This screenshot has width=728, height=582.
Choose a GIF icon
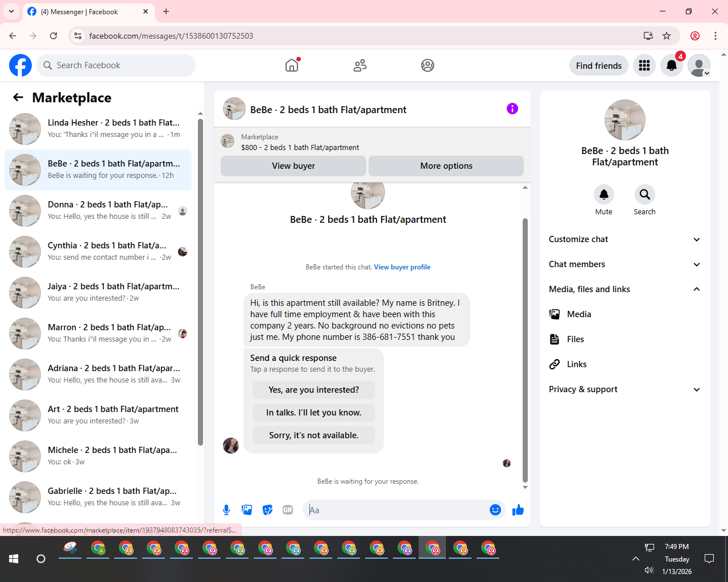(288, 510)
